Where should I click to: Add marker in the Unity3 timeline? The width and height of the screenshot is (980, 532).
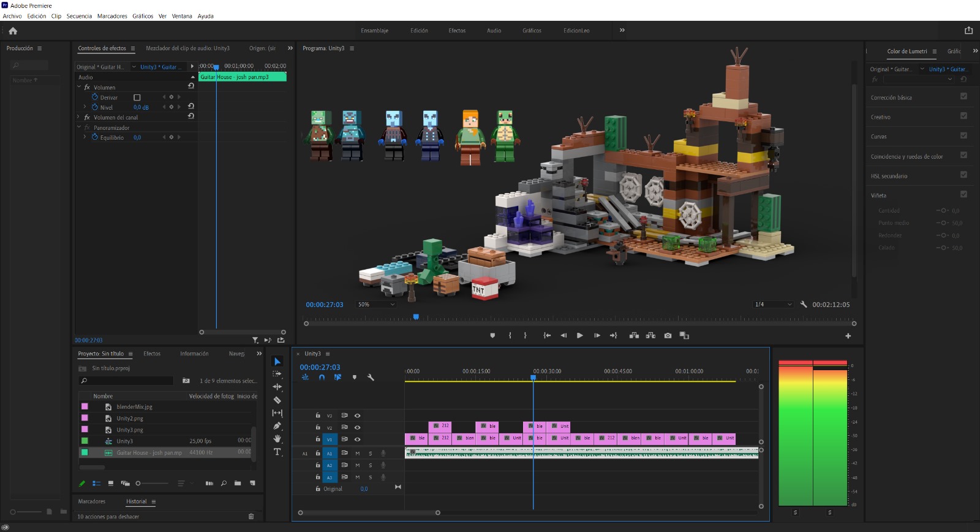pos(354,378)
